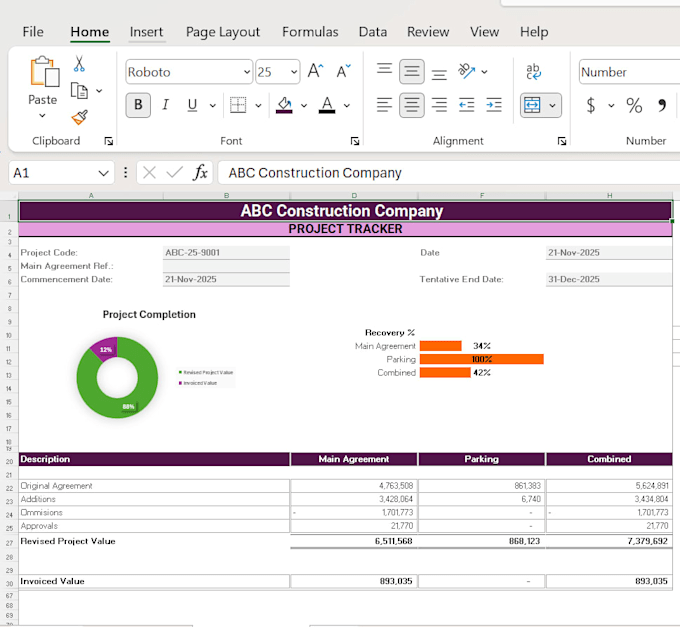680x627 pixels.
Task: Click project code cell ABC-25-9001
Action: click(x=226, y=252)
